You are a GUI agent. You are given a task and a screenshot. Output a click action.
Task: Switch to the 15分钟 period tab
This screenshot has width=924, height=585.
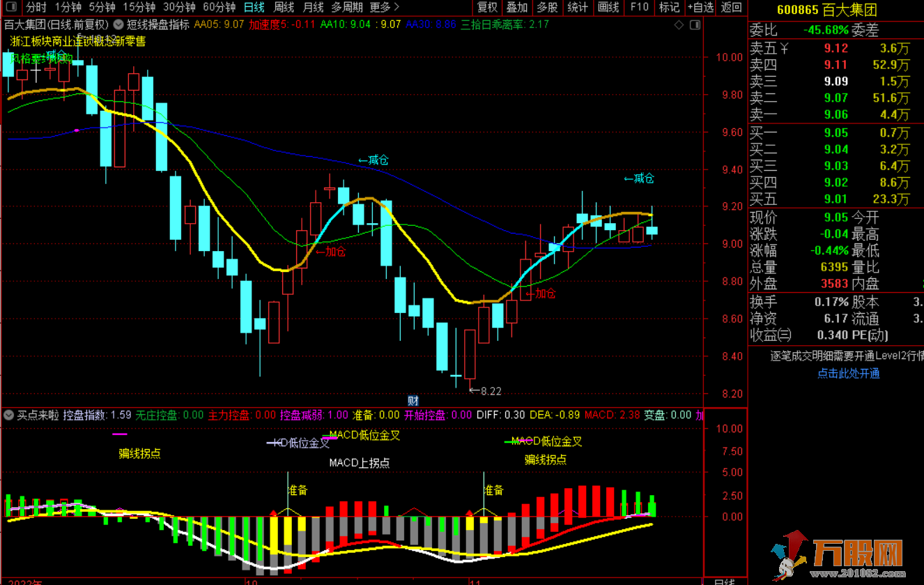click(x=139, y=7)
